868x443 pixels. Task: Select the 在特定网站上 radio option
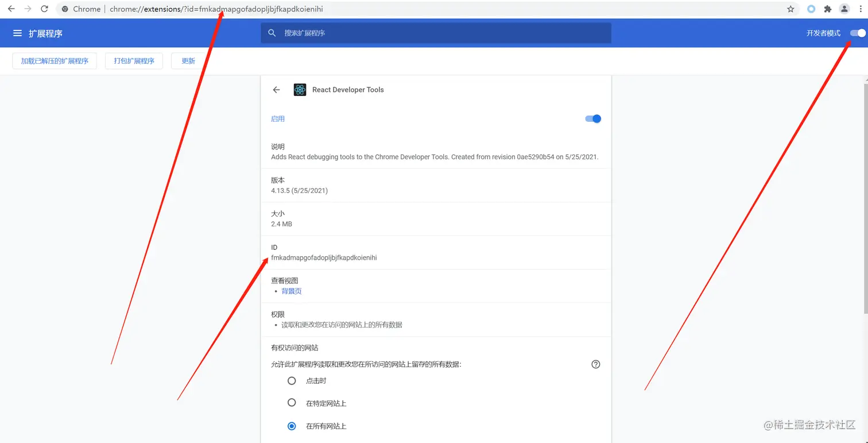coord(292,403)
